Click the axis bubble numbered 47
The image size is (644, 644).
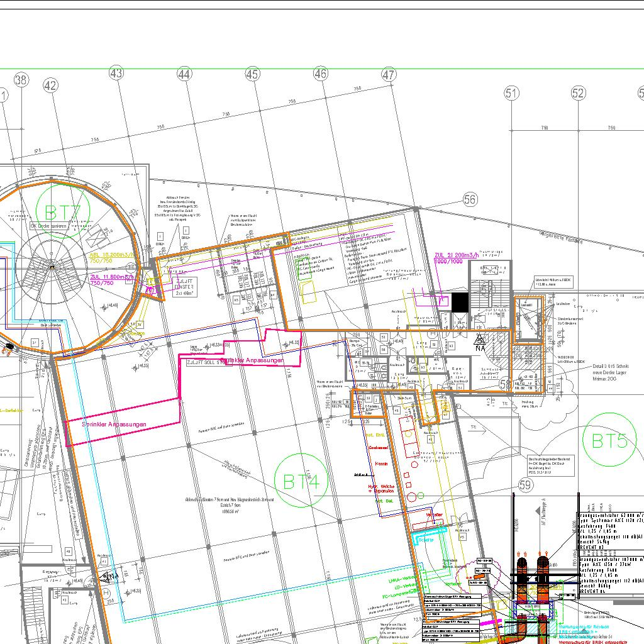(x=389, y=74)
